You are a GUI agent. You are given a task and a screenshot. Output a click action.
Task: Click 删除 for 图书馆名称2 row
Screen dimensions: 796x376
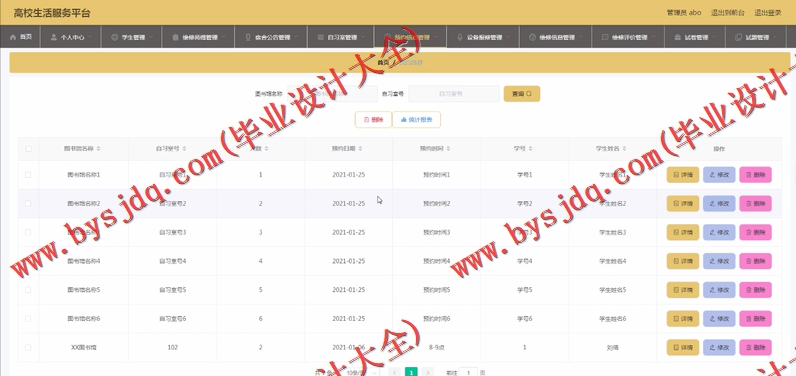[x=755, y=203]
